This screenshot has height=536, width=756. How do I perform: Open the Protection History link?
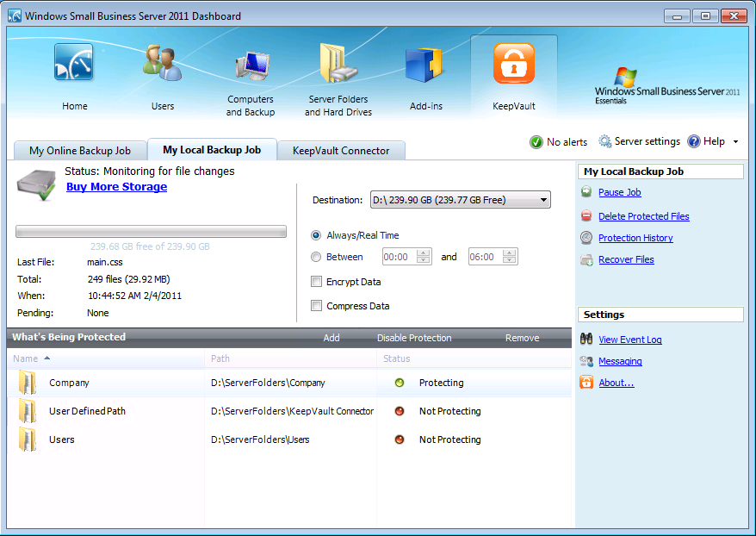click(x=635, y=238)
